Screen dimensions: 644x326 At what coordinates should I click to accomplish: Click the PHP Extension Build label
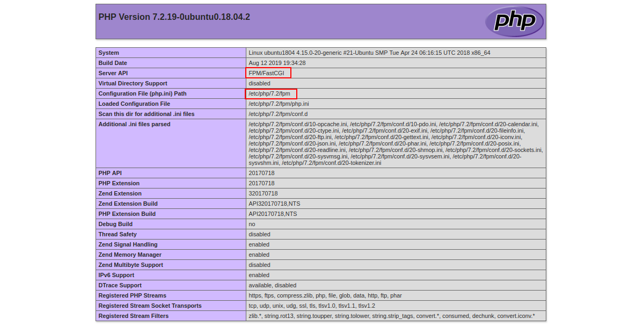(127, 214)
